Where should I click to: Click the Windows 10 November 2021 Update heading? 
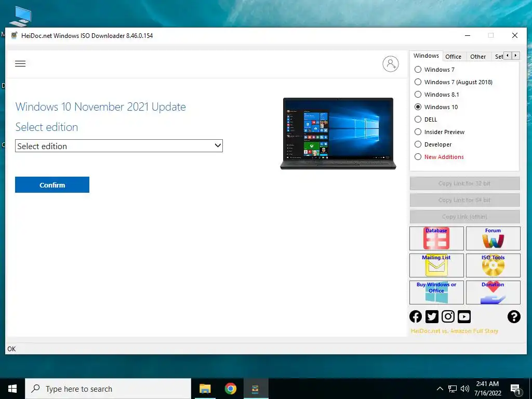coord(100,107)
